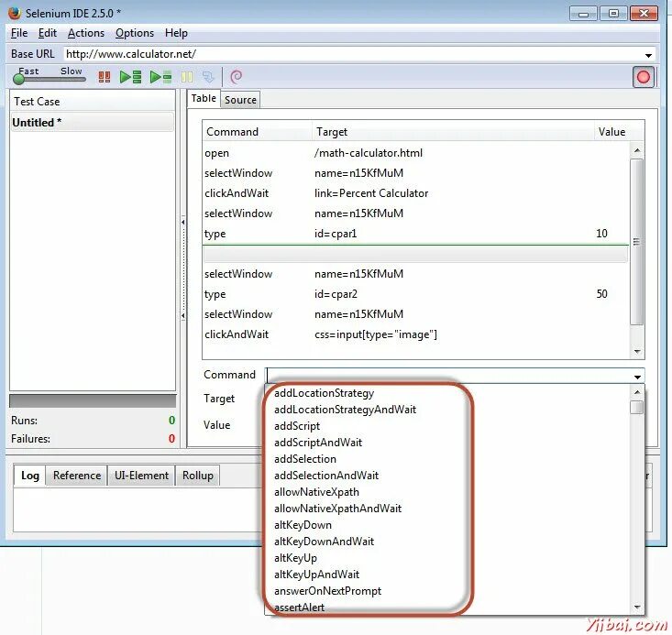Click upper splitter collapse arrow beside Test Case pane
Viewport: 672px width, 635px height.
pyautogui.click(x=183, y=222)
